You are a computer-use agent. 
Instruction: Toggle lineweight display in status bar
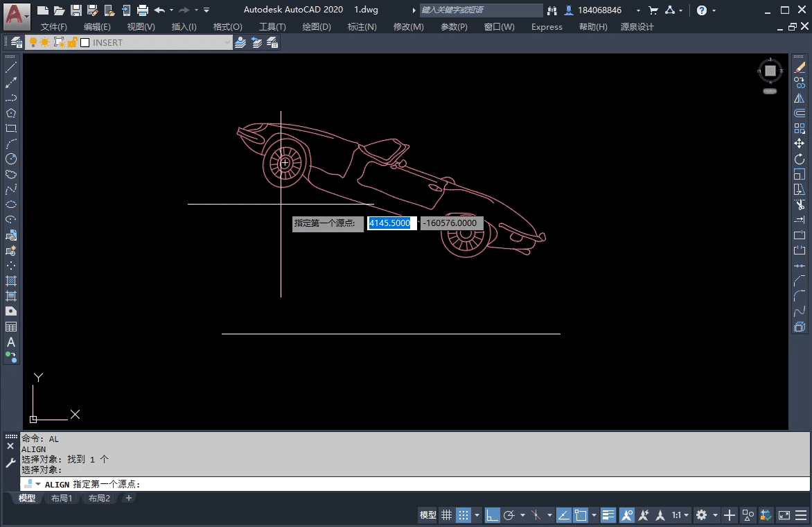point(608,515)
